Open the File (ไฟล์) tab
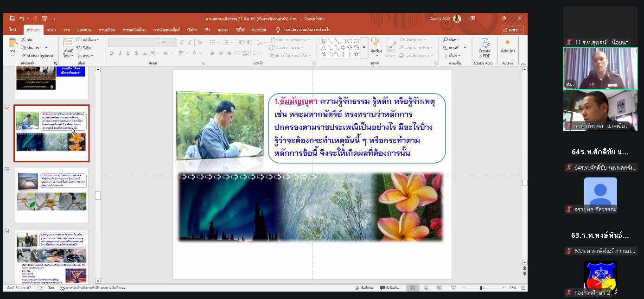644x299 pixels. (x=13, y=30)
